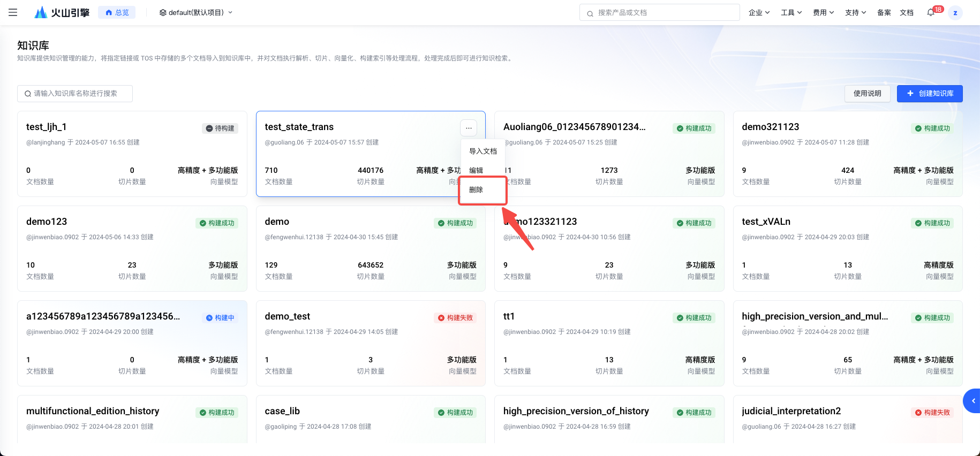Screen dimensions: 980x456
Task: Click the 构建成功 badge on demo123321123 card
Action: point(694,223)
